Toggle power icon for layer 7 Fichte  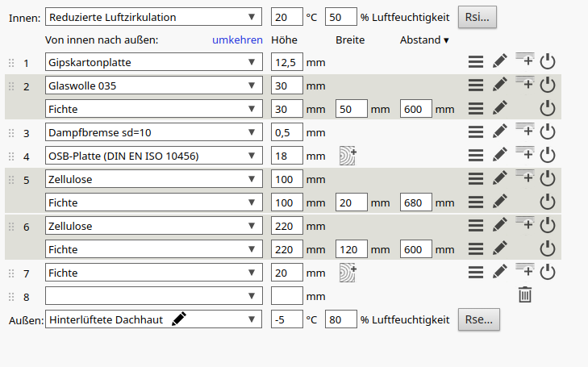click(548, 272)
